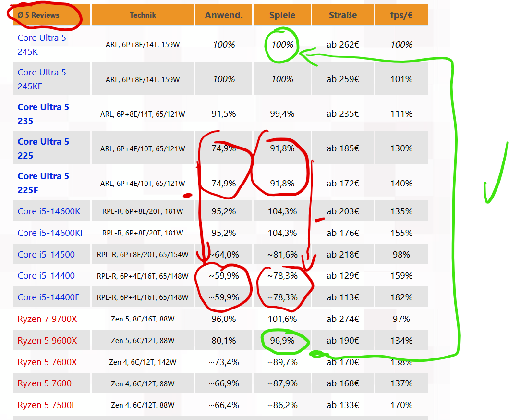
Task: Select the fps/€ value 140%
Action: (401, 184)
